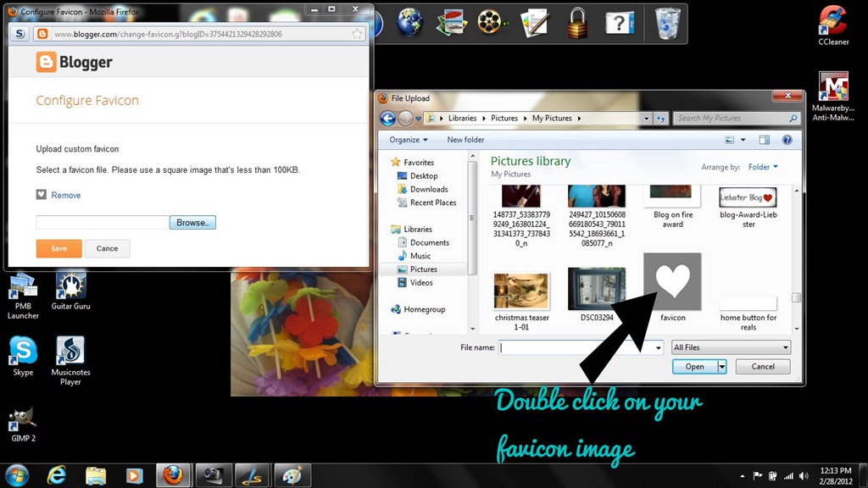This screenshot has width=868, height=488.
Task: Click Libraries in the breadcrumb path
Action: [462, 119]
